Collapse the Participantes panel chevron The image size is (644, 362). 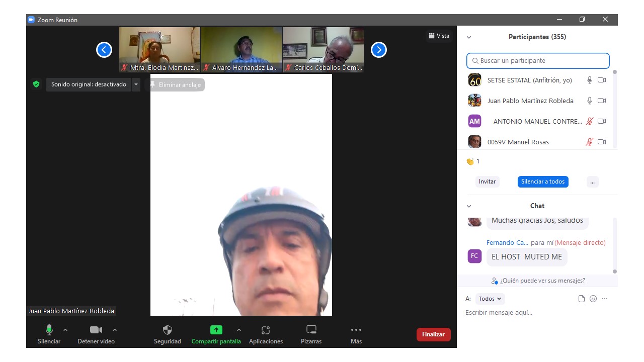(x=469, y=37)
